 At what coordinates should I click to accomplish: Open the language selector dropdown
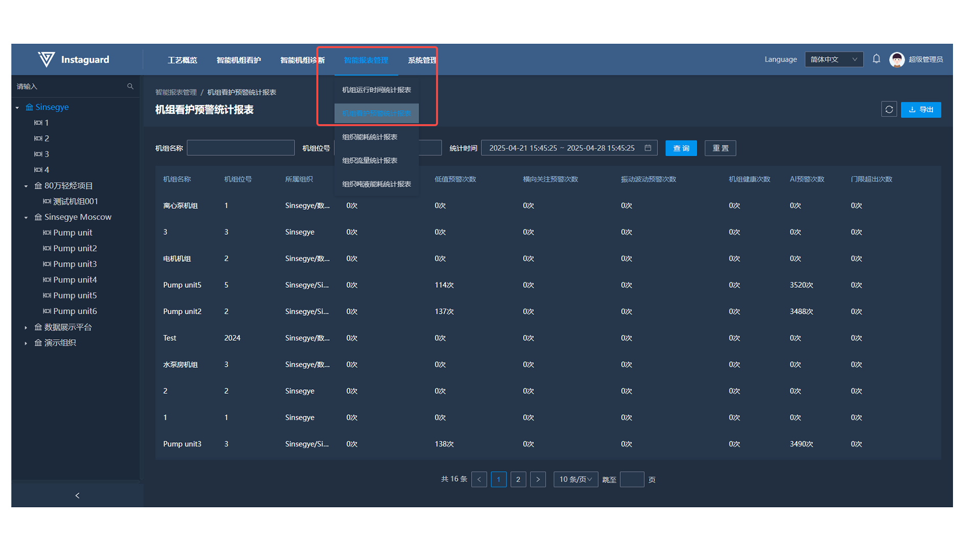(x=834, y=60)
